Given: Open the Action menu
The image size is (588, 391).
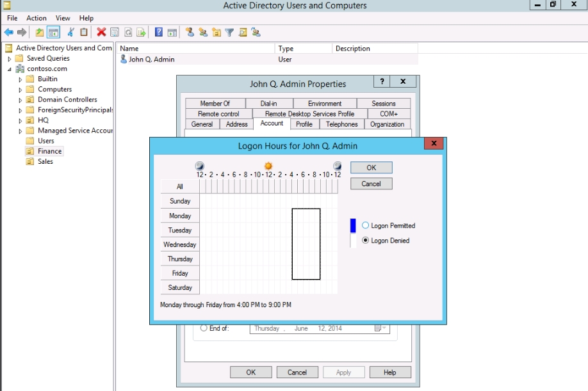Looking at the screenshot, I should pyautogui.click(x=37, y=18).
